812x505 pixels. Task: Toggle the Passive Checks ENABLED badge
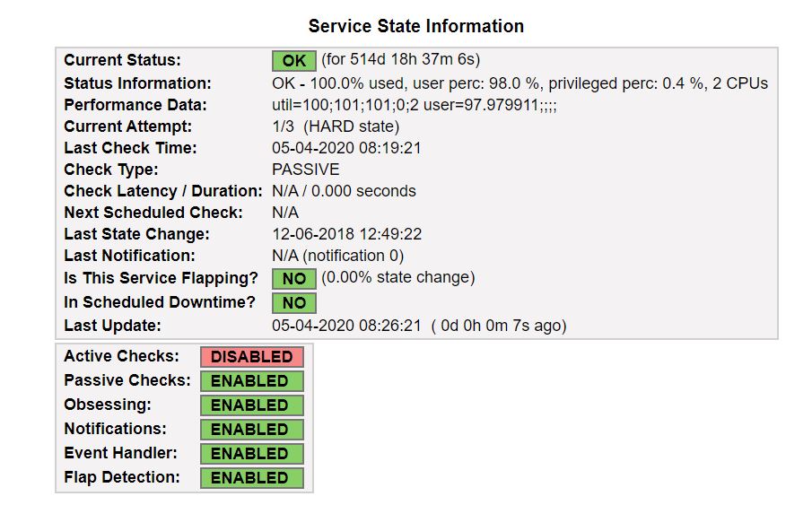[x=251, y=381]
